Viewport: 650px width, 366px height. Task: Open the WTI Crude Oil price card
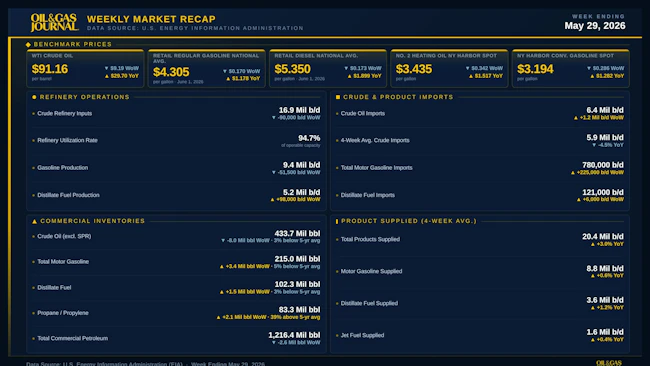coord(85,68)
